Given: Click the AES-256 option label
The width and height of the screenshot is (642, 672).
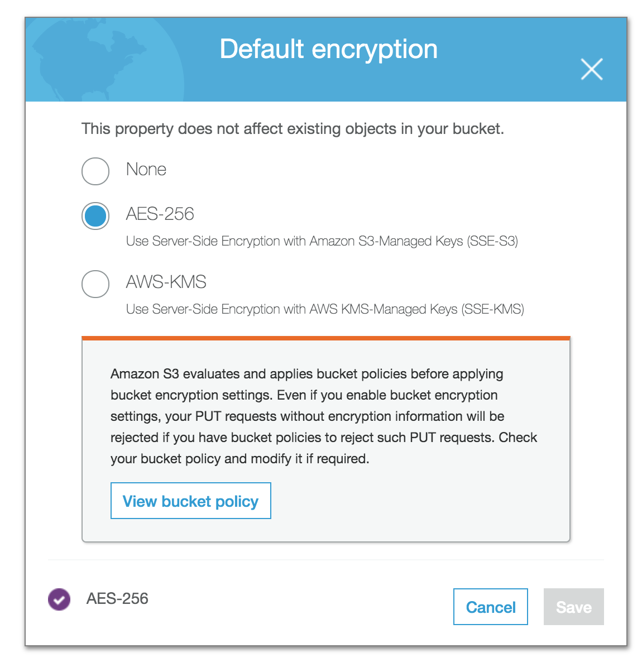Looking at the screenshot, I should point(159,214).
